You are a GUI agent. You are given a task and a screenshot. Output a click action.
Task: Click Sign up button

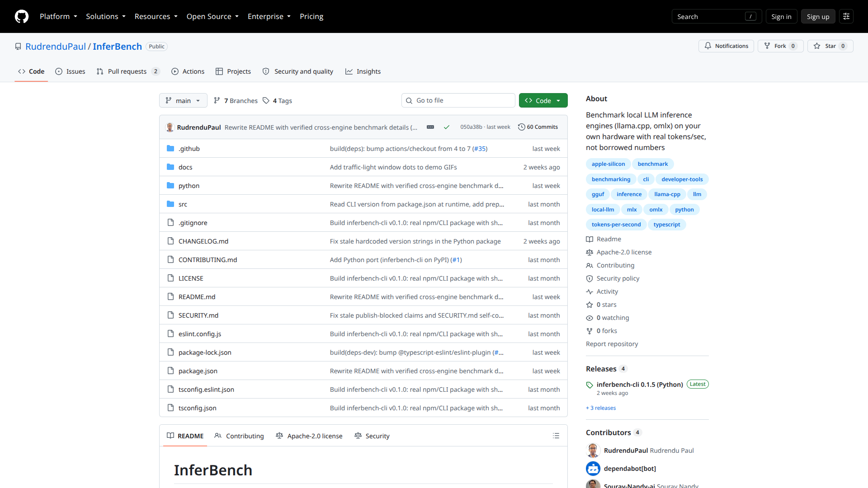point(818,16)
